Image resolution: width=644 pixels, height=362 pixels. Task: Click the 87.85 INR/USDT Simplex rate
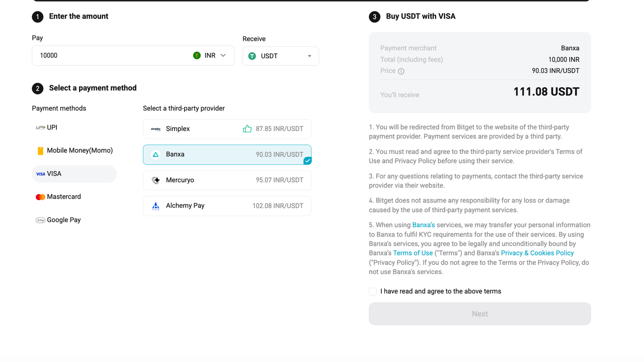tap(280, 129)
